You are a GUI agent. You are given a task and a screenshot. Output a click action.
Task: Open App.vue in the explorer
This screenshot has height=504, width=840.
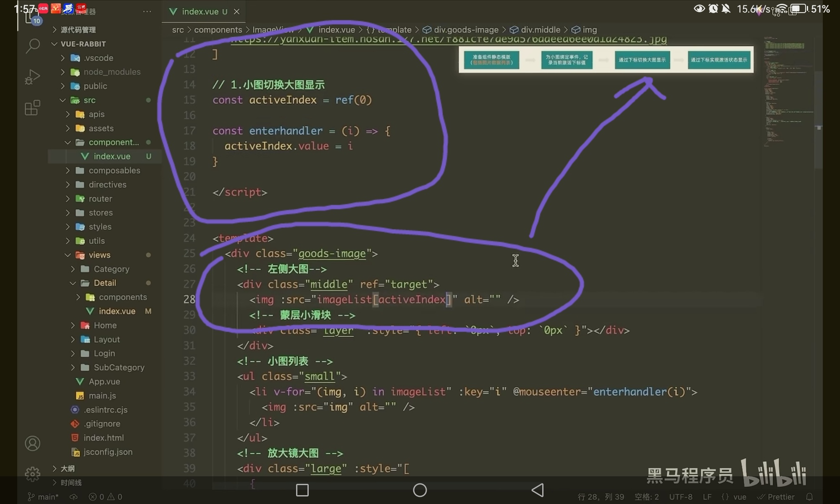104,381
